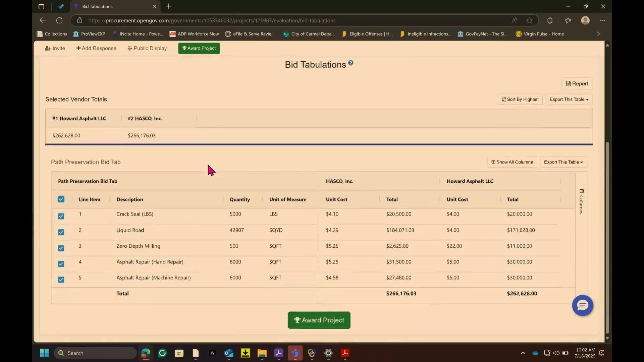
Task: Open Microsoft Teams in the taskbar
Action: 295,353
